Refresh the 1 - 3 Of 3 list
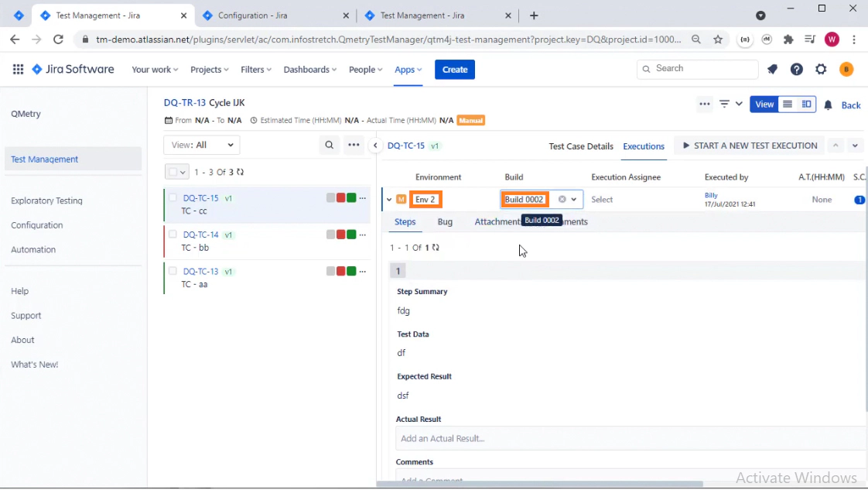The height and width of the screenshot is (490, 868). [241, 172]
